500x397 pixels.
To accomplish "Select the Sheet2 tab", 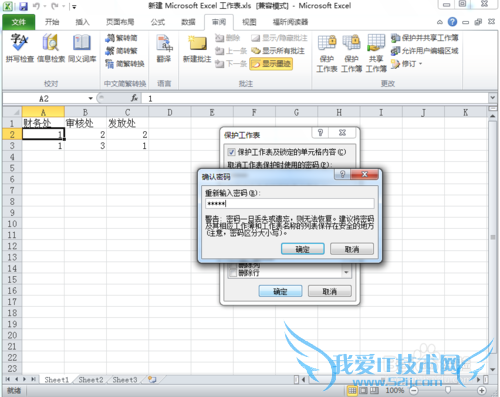I will (x=91, y=380).
